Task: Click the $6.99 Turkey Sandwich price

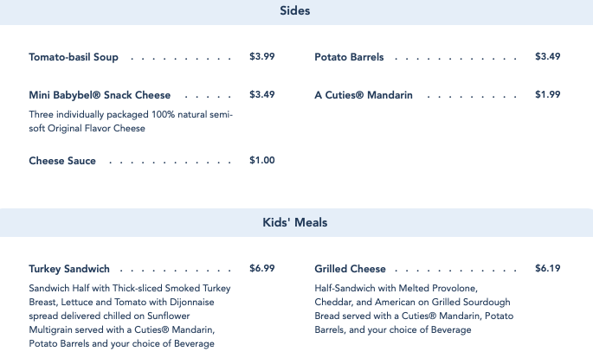Action: pos(261,268)
